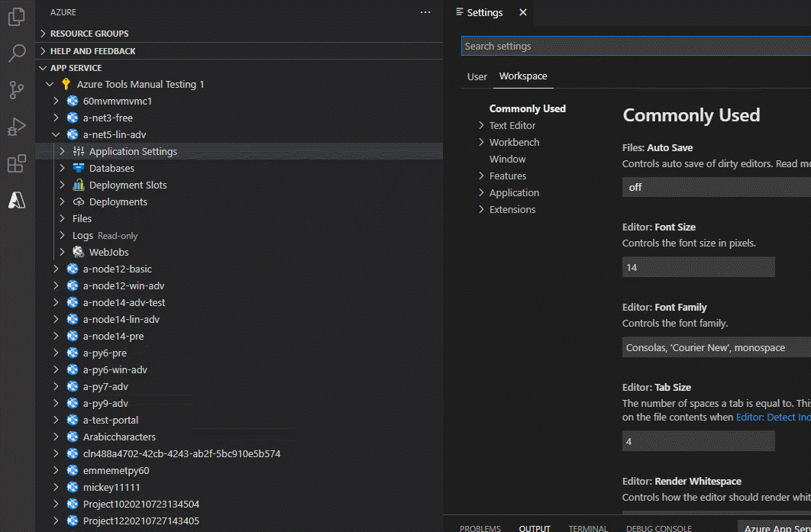Viewport: 811px width, 532px height.
Task: Click the web app icon for a-py7-adv
Action: pyautogui.click(x=73, y=387)
